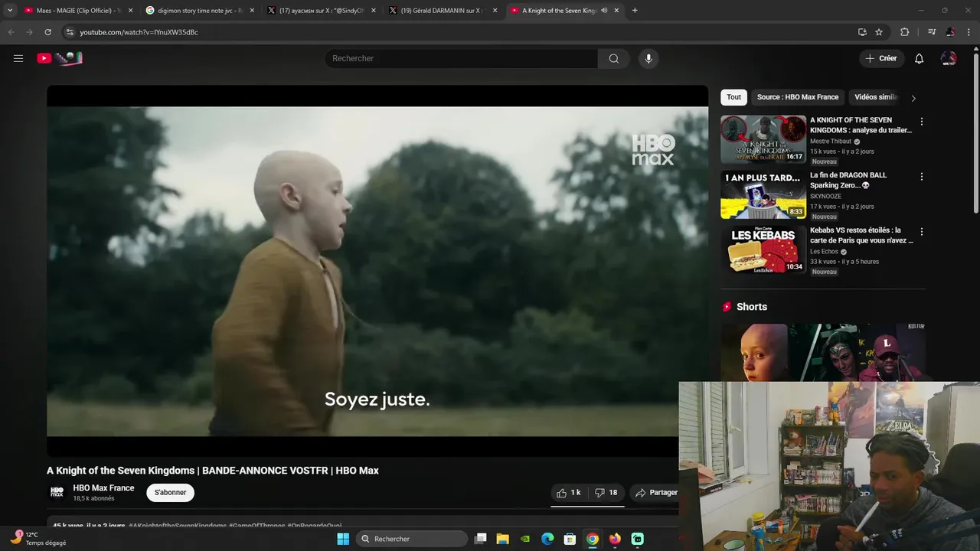Click the Chrome address bar URL
980x551 pixels.
click(x=139, y=32)
